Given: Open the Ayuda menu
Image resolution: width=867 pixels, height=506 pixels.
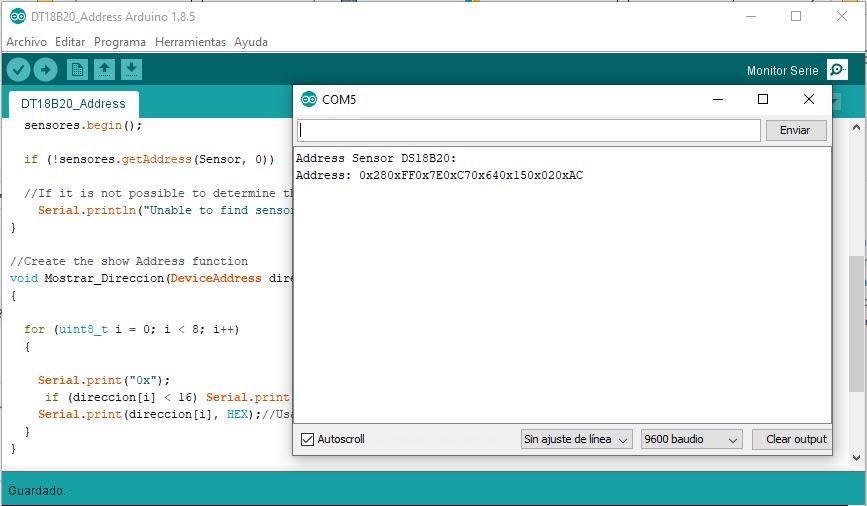Looking at the screenshot, I should (x=250, y=42).
